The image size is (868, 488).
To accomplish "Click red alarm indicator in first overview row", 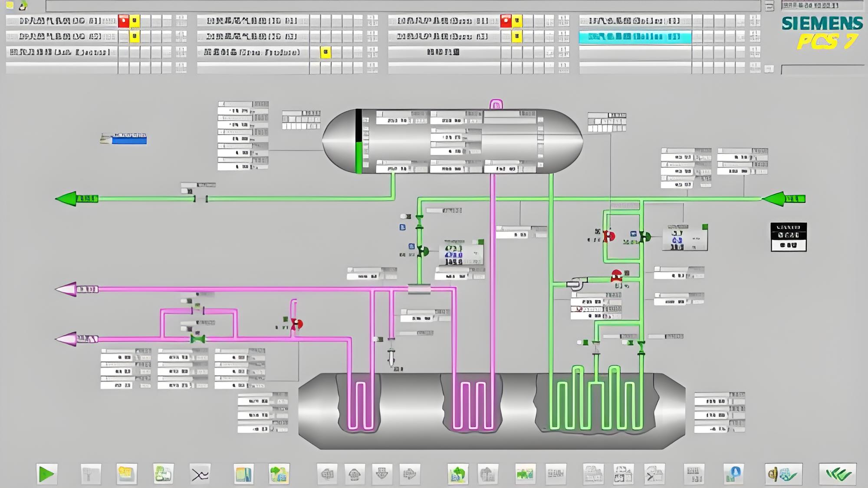I will pyautogui.click(x=124, y=21).
